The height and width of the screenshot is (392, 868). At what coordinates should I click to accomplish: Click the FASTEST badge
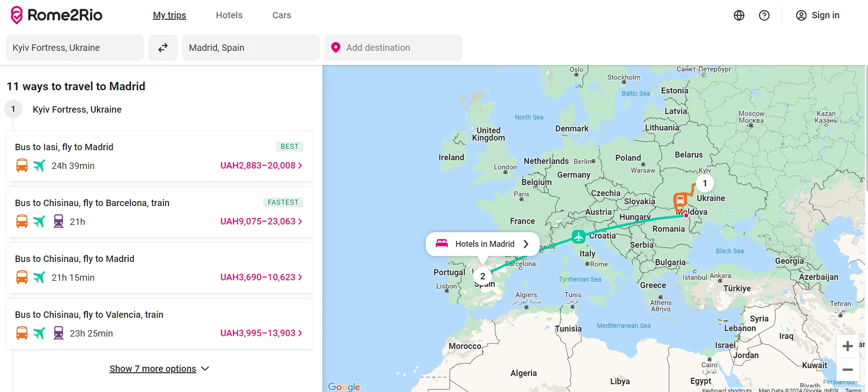click(283, 202)
